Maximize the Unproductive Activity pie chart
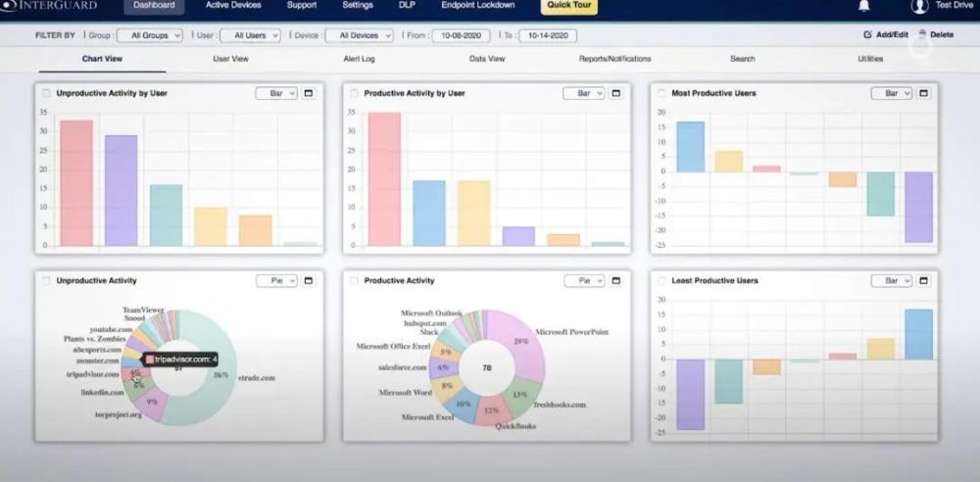 point(308,281)
